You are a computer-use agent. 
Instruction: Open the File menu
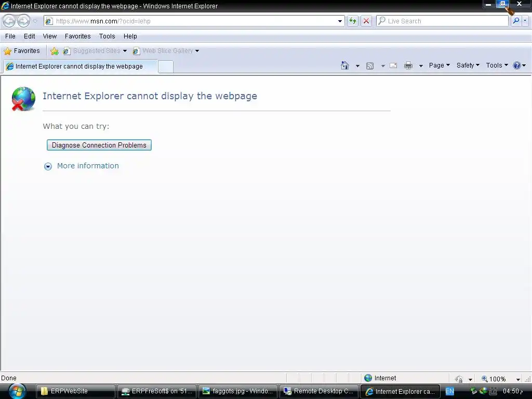tap(10, 36)
